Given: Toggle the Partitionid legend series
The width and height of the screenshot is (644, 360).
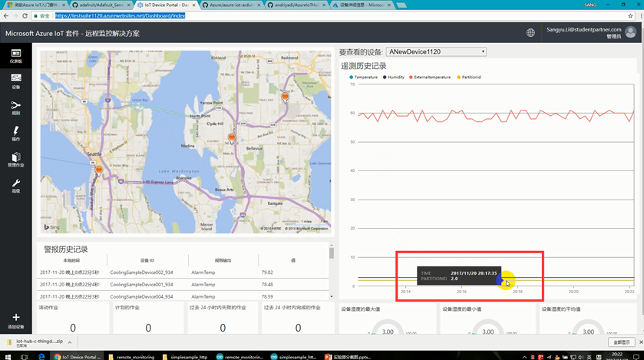Looking at the screenshot, I should (x=469, y=78).
